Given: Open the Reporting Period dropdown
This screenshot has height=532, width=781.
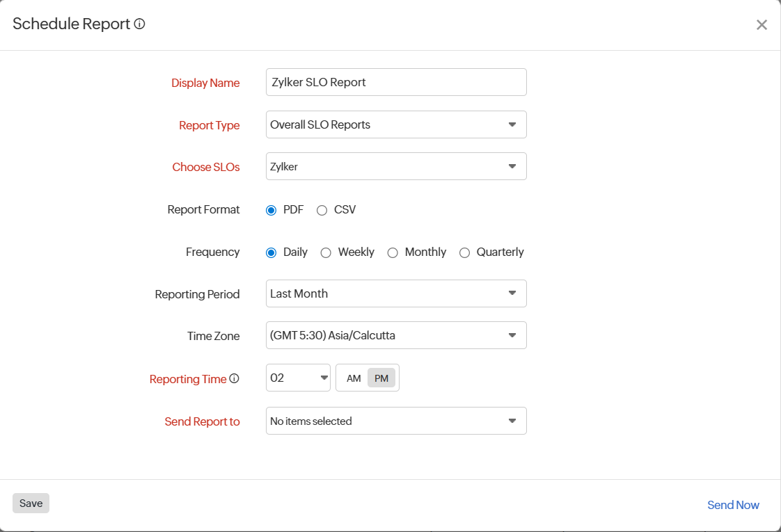Looking at the screenshot, I should click(396, 293).
